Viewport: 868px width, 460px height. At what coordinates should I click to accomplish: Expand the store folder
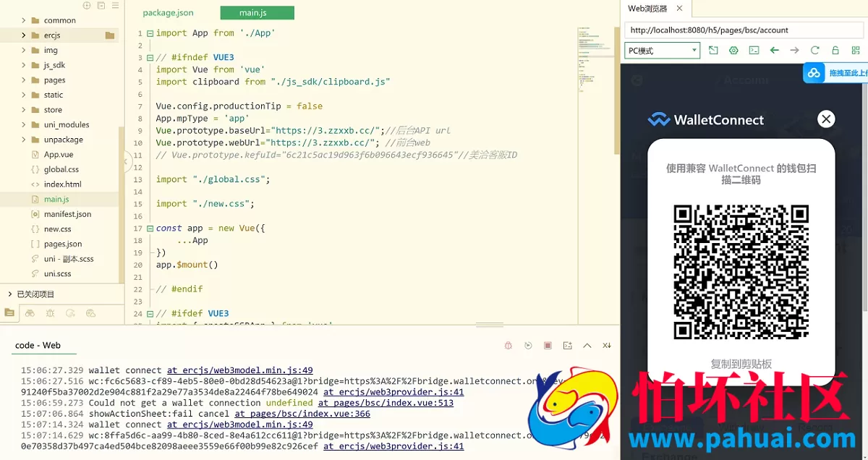[x=24, y=110]
